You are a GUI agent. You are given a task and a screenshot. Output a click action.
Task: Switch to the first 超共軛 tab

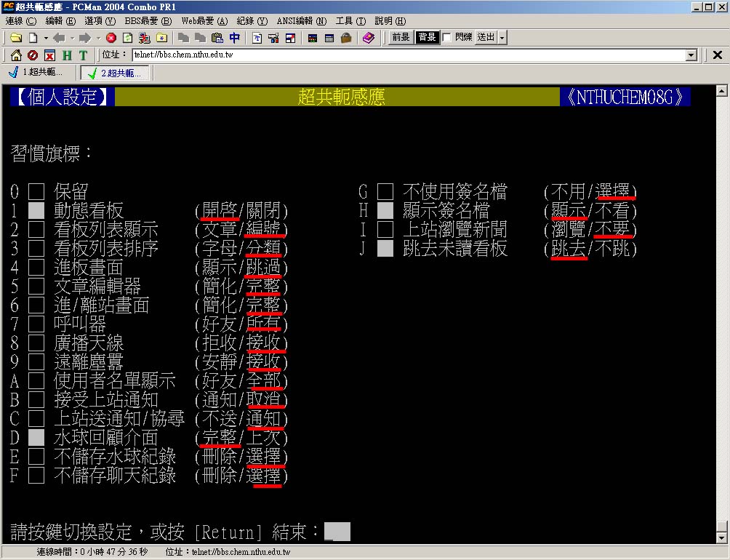(x=36, y=73)
